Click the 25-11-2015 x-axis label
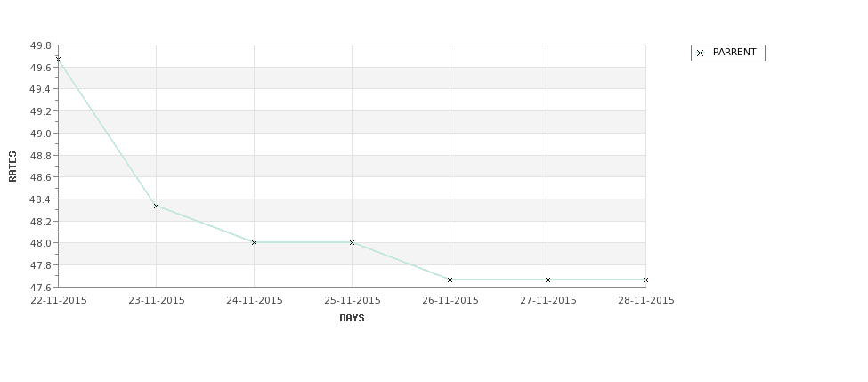 coord(352,300)
